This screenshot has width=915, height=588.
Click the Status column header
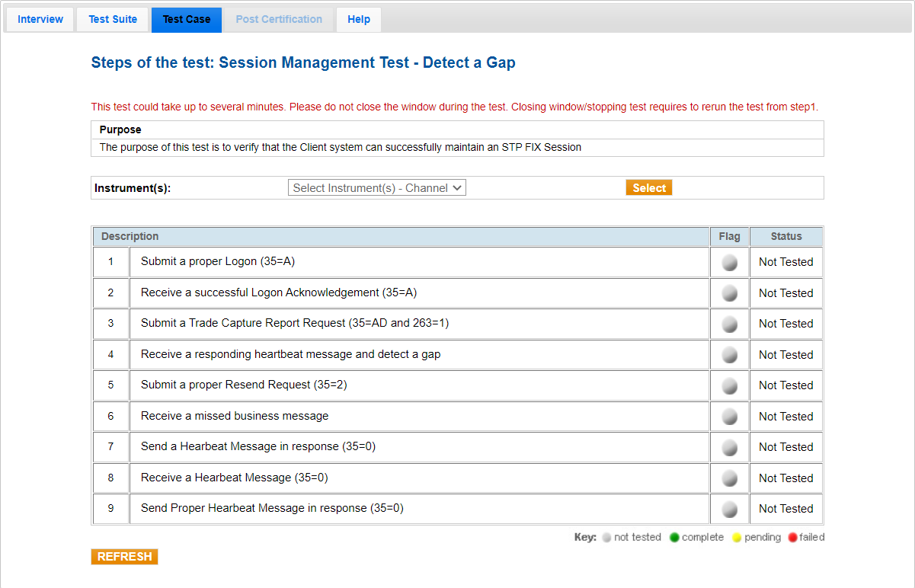pos(785,237)
